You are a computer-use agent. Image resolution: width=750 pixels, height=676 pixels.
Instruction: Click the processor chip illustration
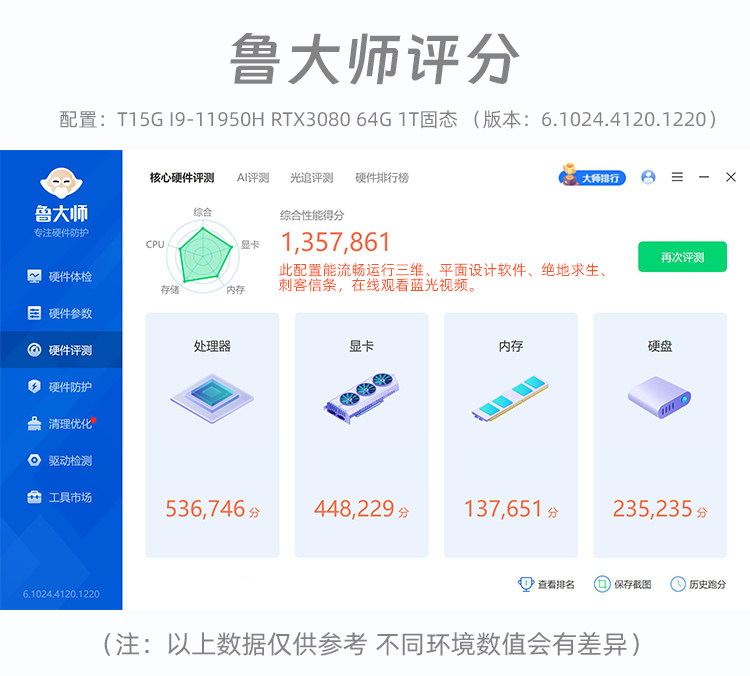click(x=212, y=398)
